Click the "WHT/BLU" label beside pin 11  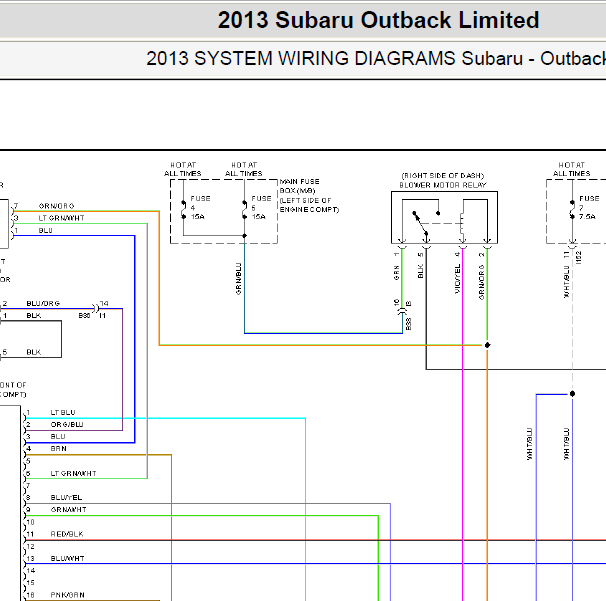point(567,282)
